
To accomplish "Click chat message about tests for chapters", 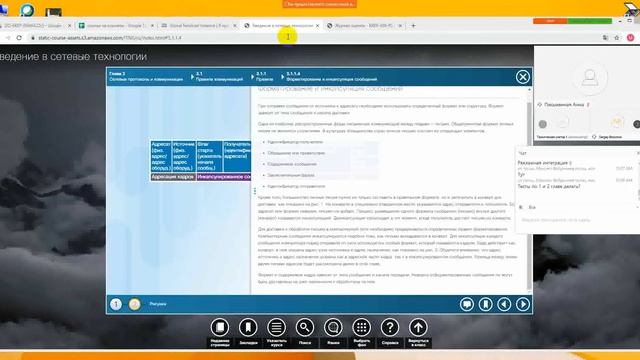I will pos(549,186).
